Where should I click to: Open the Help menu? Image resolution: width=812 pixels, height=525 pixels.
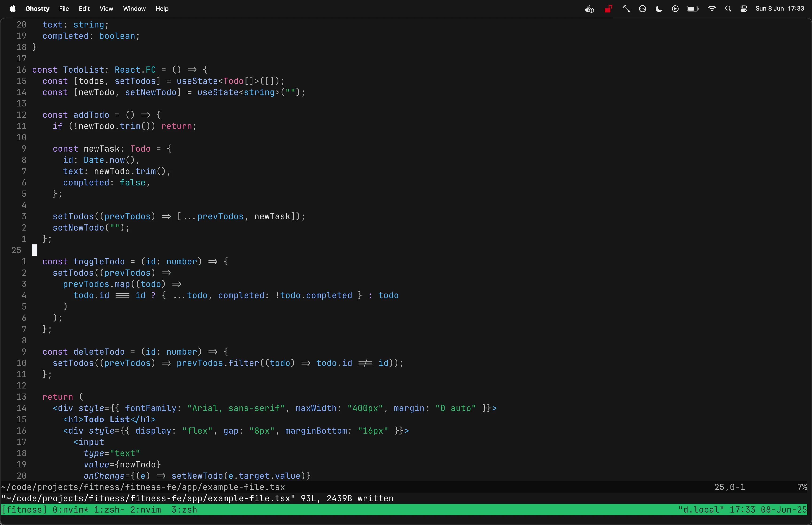click(162, 8)
